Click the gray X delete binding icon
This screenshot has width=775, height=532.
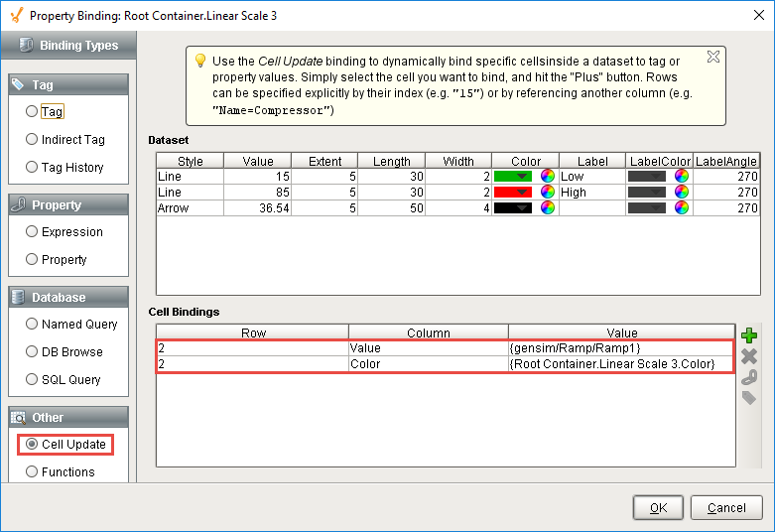[x=749, y=356]
